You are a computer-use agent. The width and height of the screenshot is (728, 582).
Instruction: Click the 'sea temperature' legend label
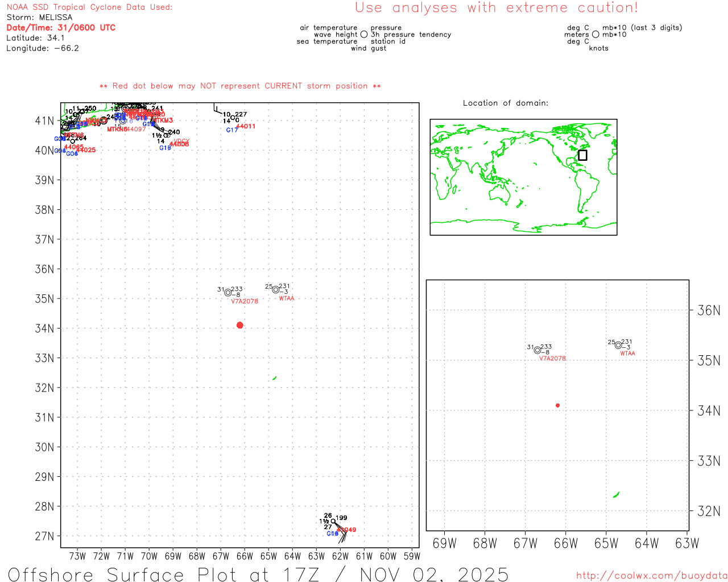point(327,41)
